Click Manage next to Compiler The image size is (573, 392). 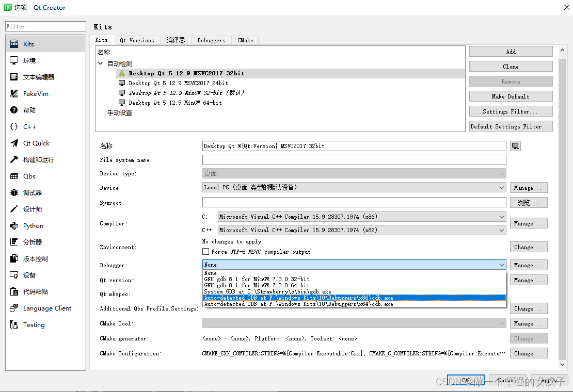(529, 223)
